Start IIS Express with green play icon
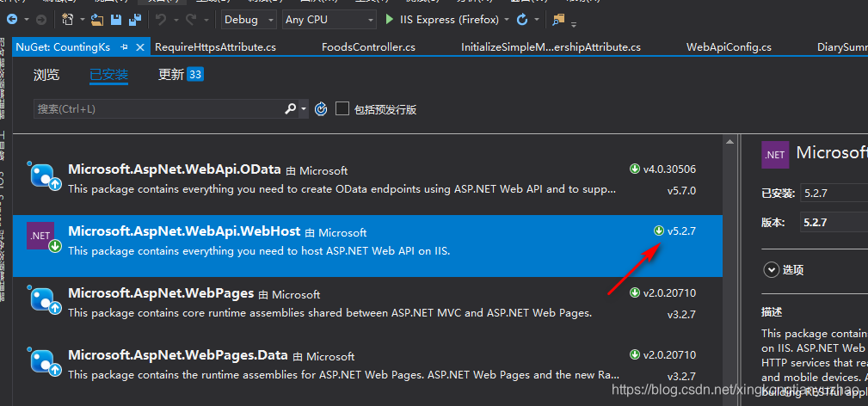 (389, 20)
